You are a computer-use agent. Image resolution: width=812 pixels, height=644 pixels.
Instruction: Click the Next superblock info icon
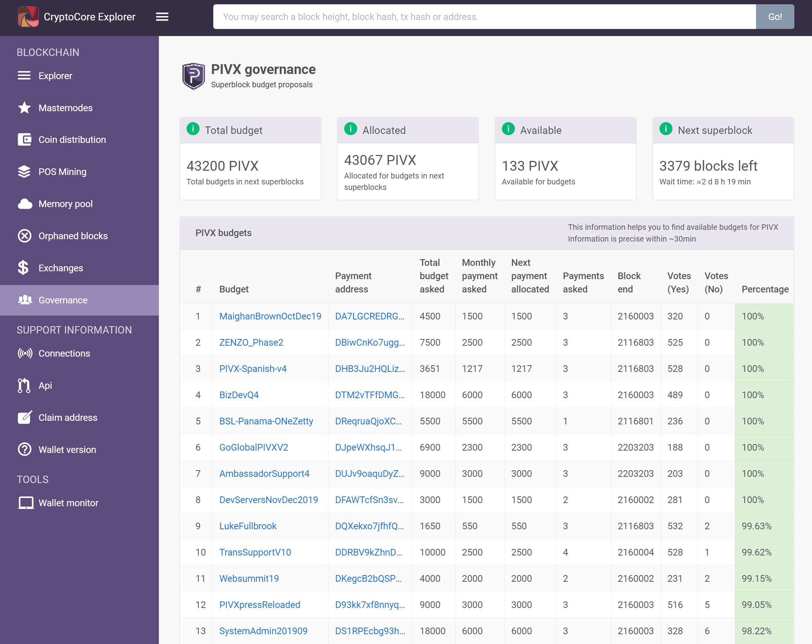666,129
